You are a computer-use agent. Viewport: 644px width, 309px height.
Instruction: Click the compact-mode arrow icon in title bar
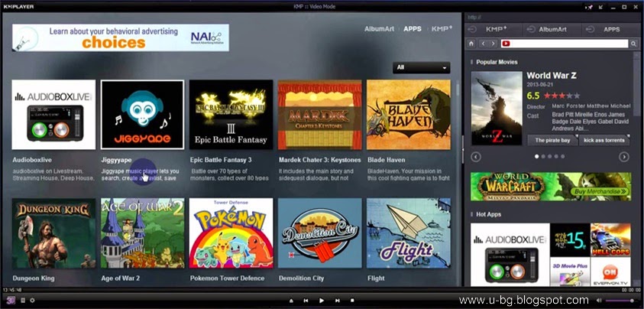600,7
